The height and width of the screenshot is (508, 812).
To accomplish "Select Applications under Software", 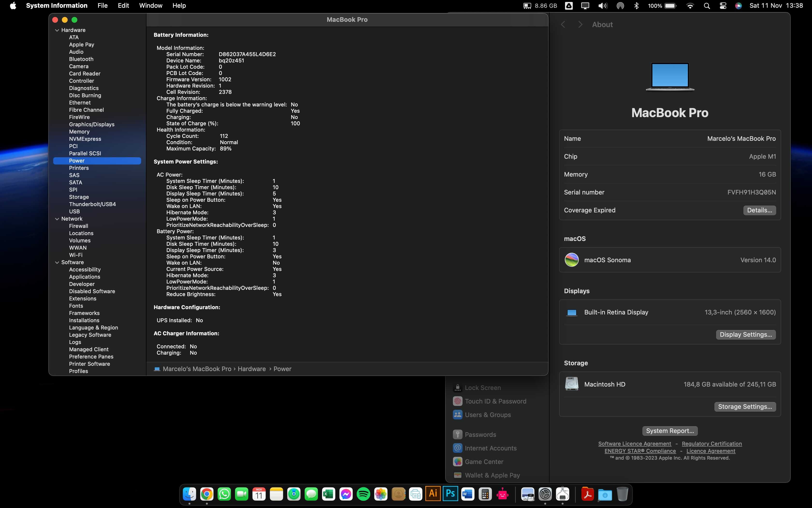I will tap(85, 277).
